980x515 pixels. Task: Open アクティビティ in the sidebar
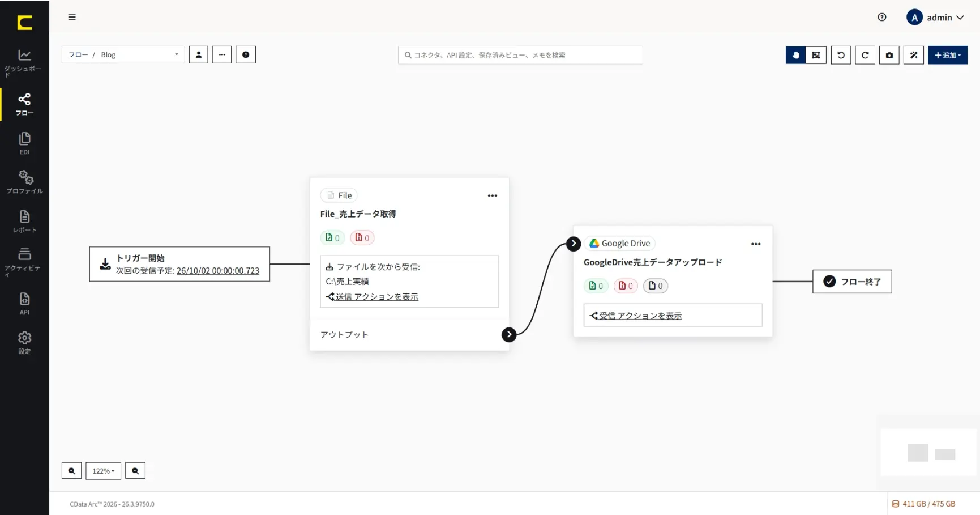pyautogui.click(x=24, y=262)
